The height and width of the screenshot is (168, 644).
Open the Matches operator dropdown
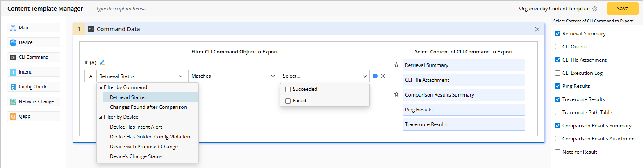[x=232, y=76]
